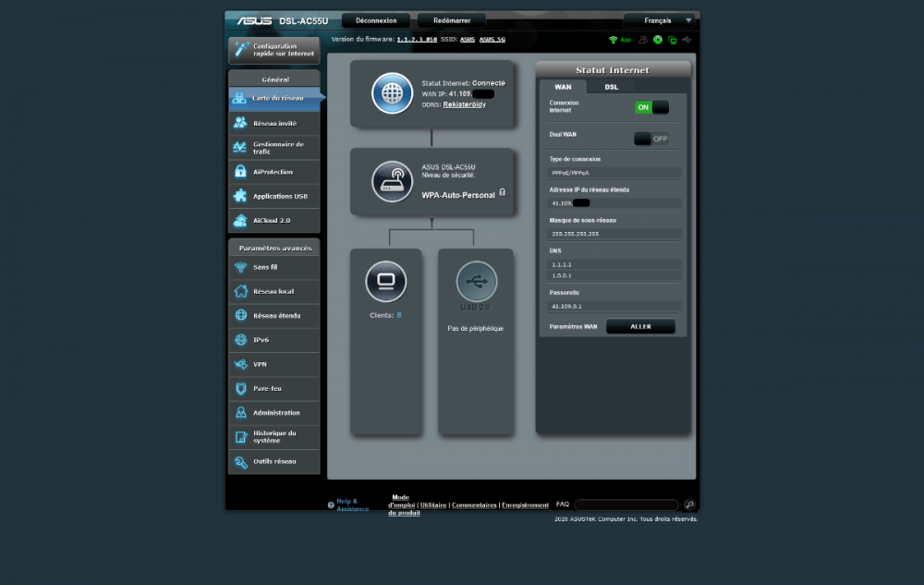The height and width of the screenshot is (585, 924).
Task: Click into the FAQ search field
Action: 626,506
